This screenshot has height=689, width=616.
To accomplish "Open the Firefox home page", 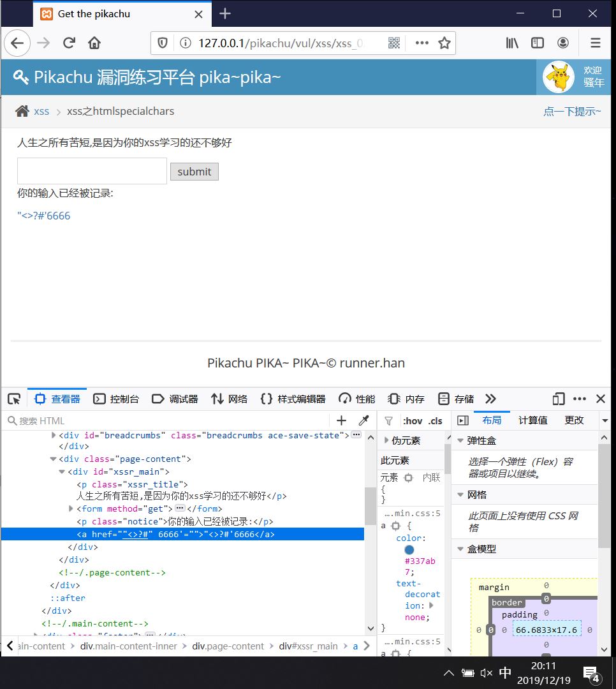I will [x=94, y=43].
